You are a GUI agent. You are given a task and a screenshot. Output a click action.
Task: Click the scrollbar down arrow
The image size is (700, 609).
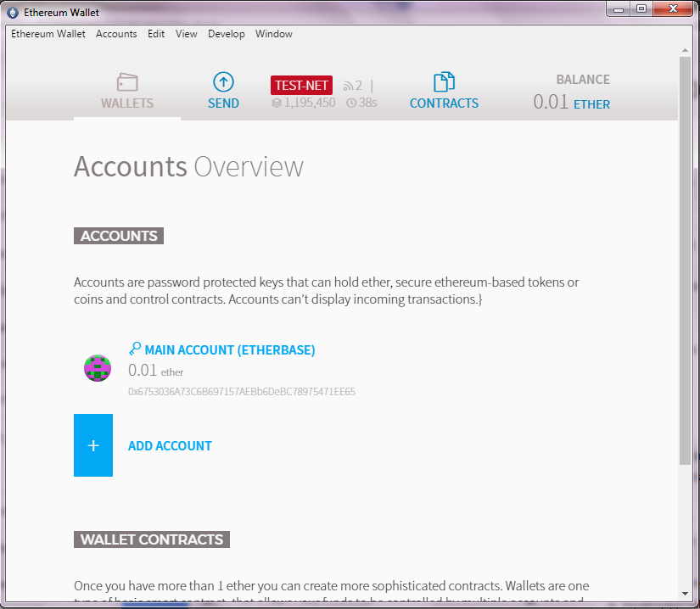click(x=685, y=594)
